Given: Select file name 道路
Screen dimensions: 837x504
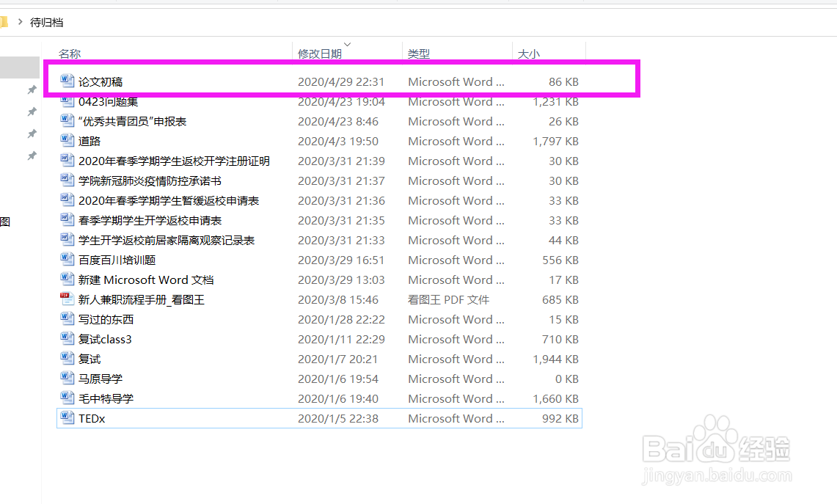Looking at the screenshot, I should (x=89, y=141).
